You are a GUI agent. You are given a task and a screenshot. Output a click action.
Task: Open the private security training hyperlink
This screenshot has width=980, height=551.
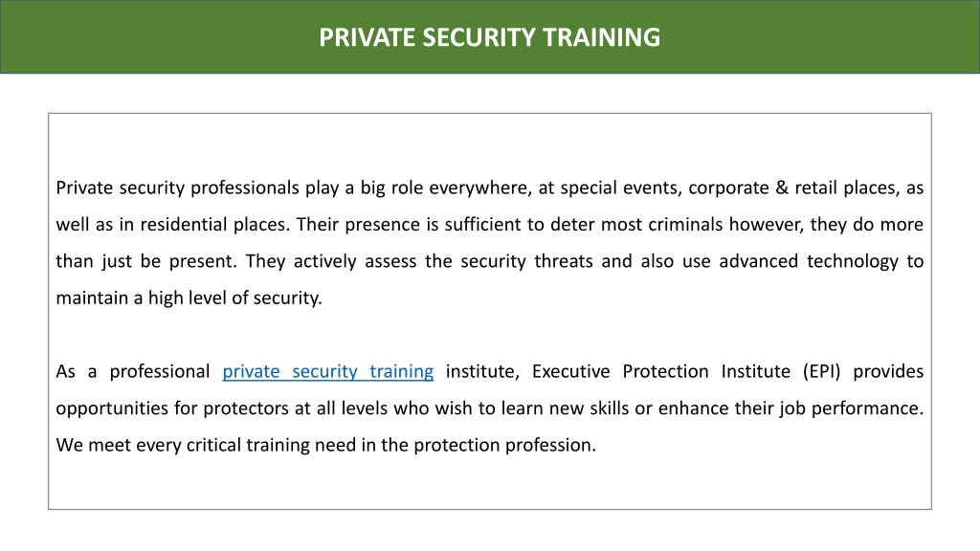pos(327,372)
